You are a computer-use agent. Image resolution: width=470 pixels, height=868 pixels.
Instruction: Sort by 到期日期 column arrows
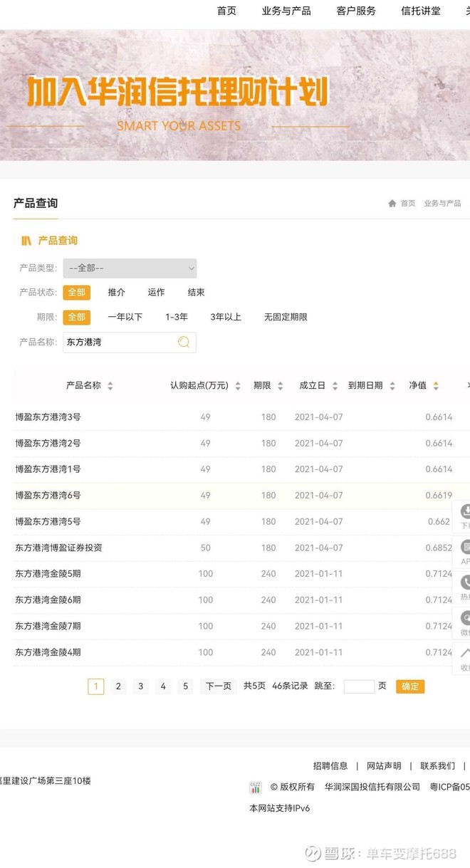click(392, 386)
